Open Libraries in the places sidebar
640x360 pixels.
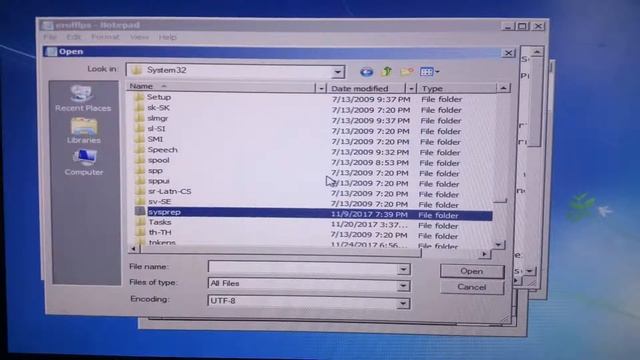[x=83, y=130]
